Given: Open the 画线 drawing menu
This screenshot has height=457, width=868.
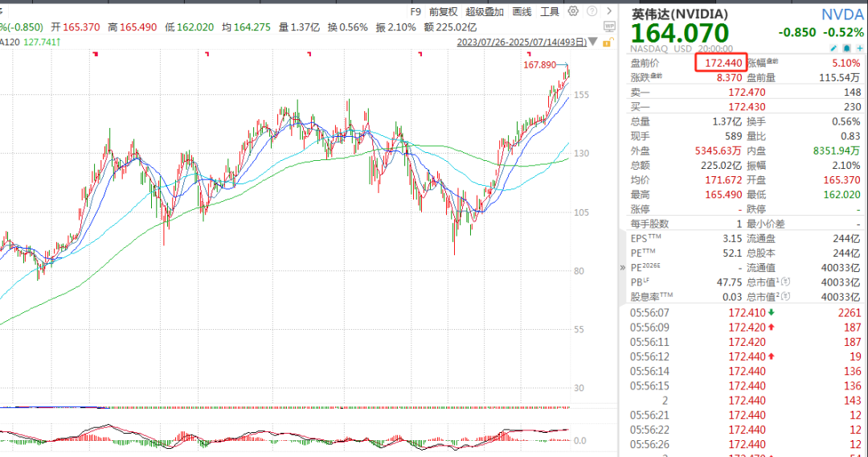Looking at the screenshot, I should pyautogui.click(x=522, y=12).
